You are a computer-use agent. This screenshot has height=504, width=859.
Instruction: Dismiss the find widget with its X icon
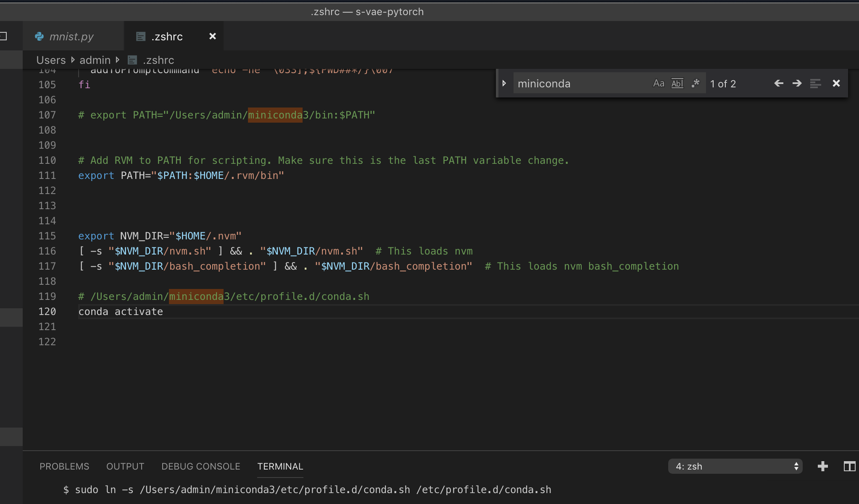(836, 83)
